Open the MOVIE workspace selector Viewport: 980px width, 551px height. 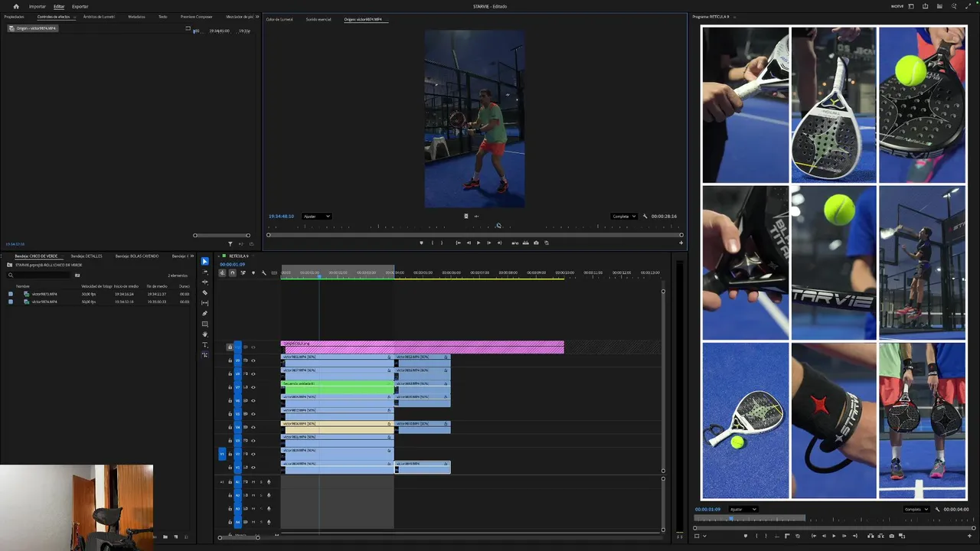897,6
